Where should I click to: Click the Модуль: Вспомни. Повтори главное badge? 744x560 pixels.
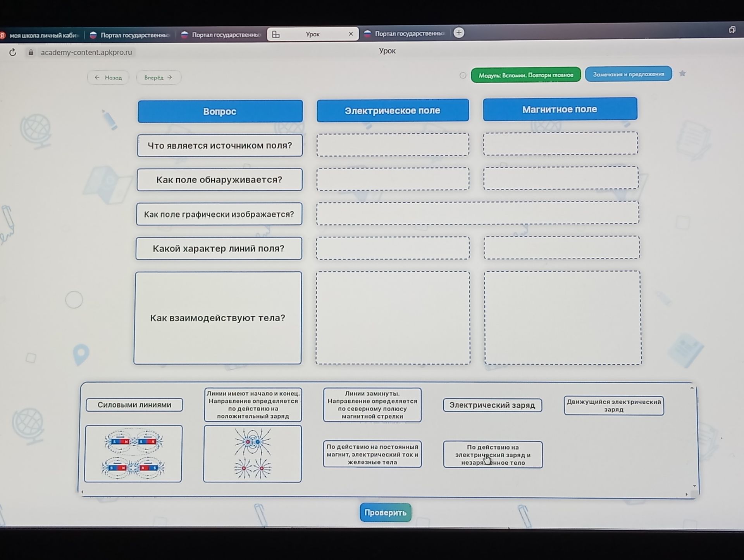(526, 75)
